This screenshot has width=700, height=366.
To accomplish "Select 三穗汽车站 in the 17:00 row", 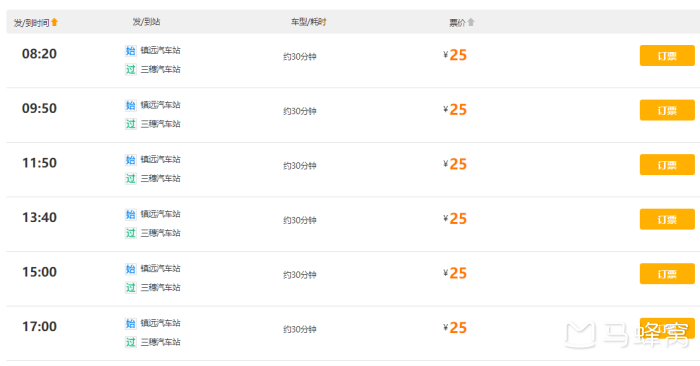I will pos(161,342).
